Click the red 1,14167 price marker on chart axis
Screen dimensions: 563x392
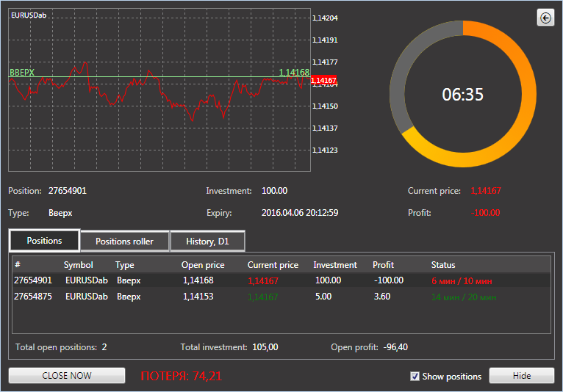click(x=323, y=80)
